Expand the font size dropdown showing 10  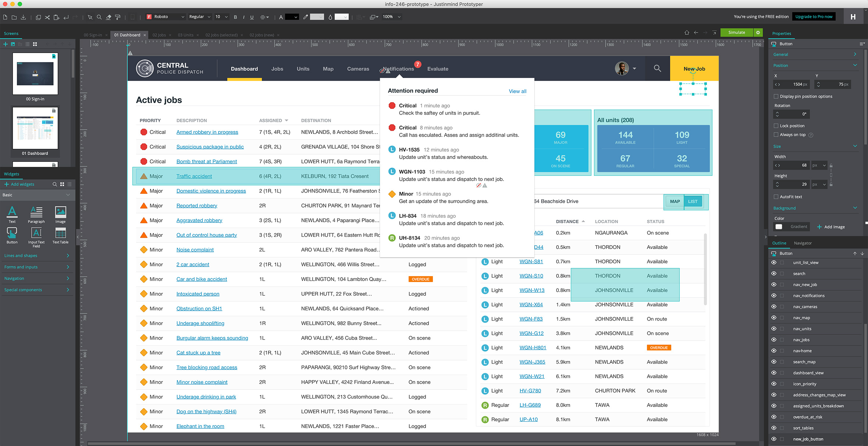click(225, 17)
